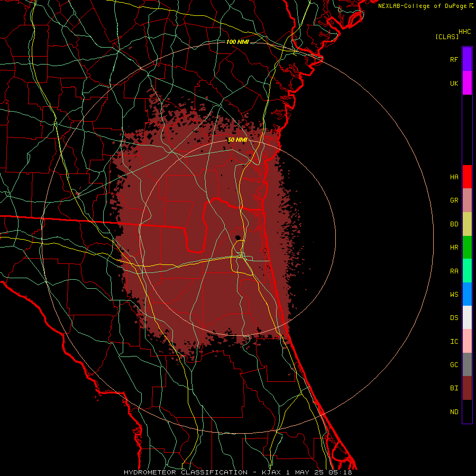Click the purple RF color swatch in legend
This screenshot has width=476, height=476.
[467, 59]
